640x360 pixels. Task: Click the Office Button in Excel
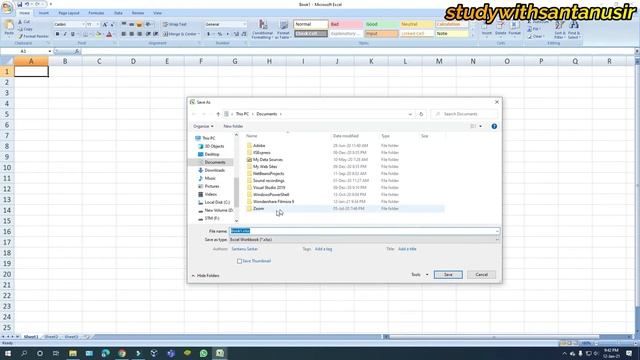(7, 8)
